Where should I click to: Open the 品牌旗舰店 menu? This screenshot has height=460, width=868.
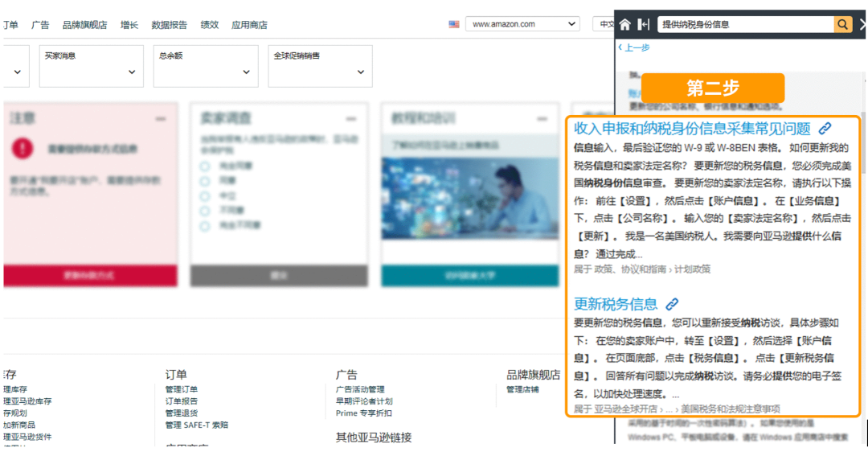click(x=84, y=25)
